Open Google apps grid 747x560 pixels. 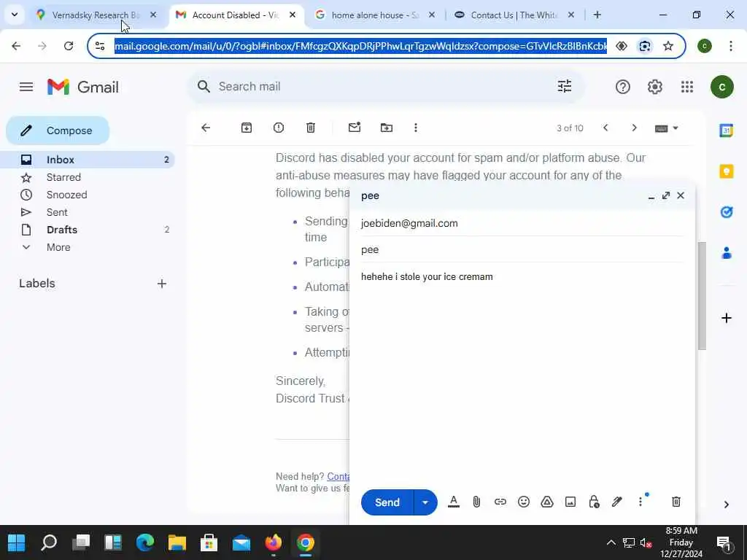pyautogui.click(x=687, y=87)
